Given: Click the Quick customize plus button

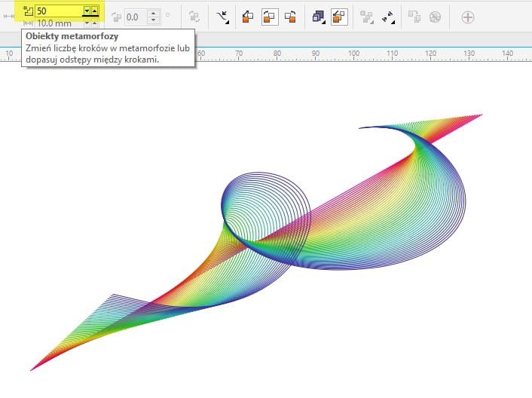Looking at the screenshot, I should [468, 16].
